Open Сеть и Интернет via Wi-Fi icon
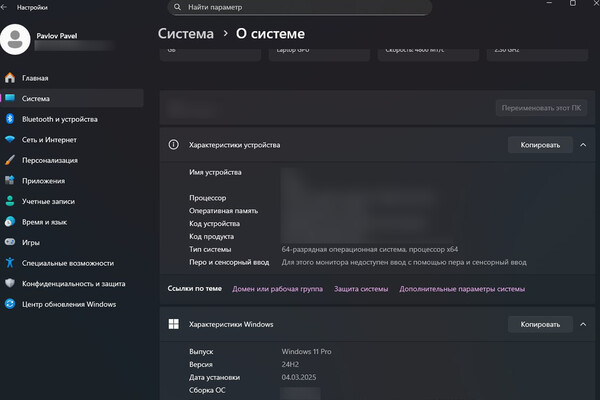The width and height of the screenshot is (600, 400). pyautogui.click(x=10, y=140)
